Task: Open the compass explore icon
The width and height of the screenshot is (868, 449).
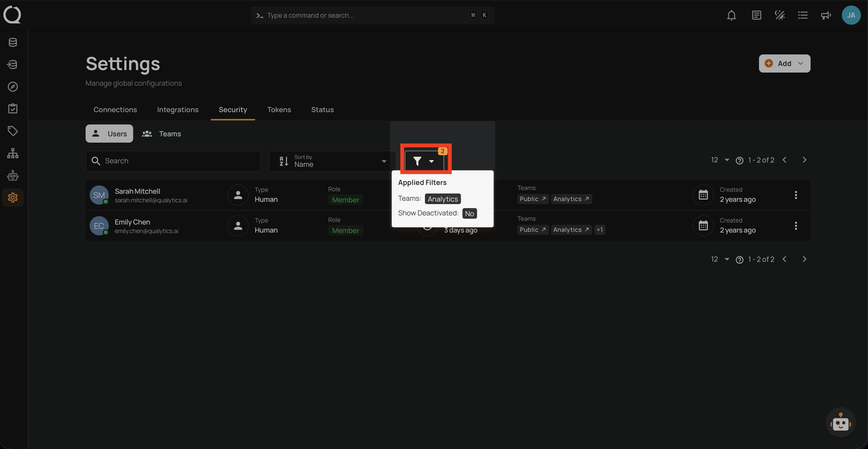Action: [13, 87]
